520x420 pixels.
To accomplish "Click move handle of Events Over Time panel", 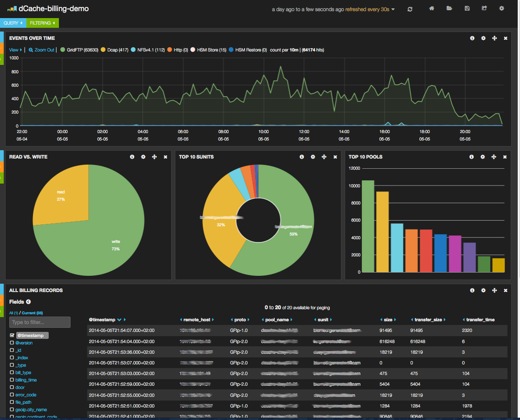I will point(494,38).
